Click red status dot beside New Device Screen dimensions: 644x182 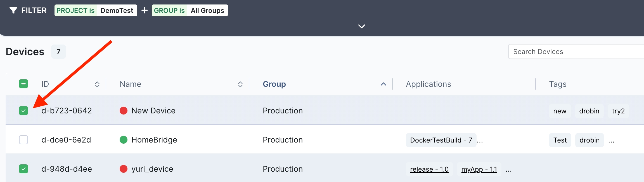[124, 111]
